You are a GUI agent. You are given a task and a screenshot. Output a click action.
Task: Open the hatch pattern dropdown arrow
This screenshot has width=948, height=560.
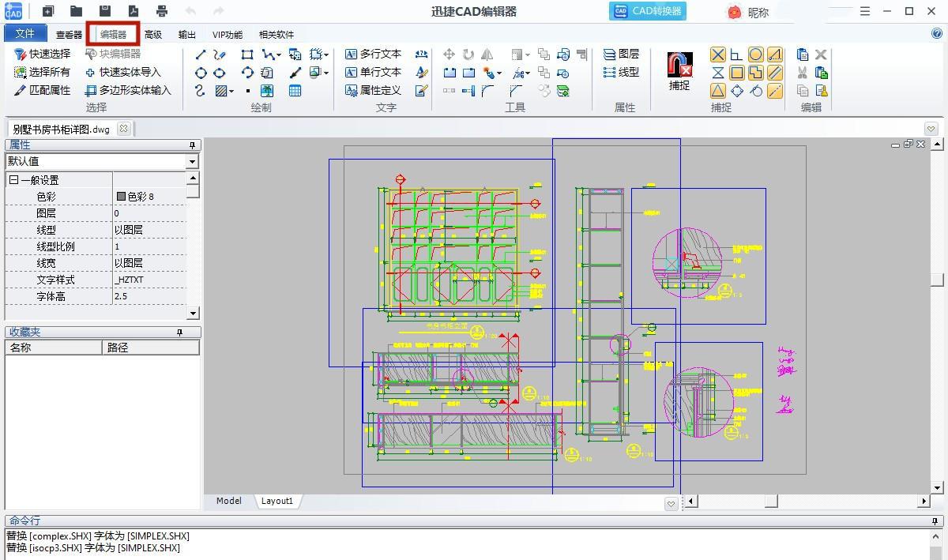pos(231,92)
